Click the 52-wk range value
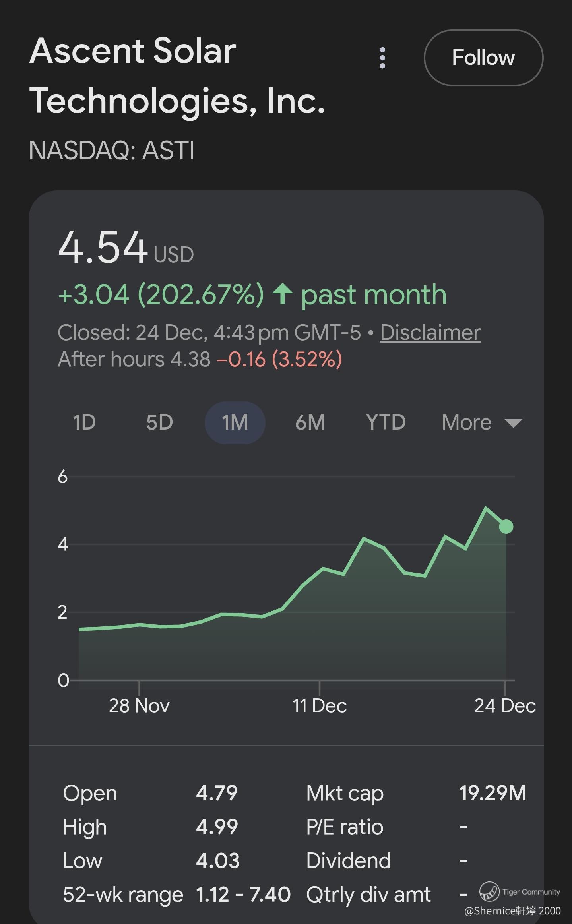The image size is (572, 924). point(243,895)
